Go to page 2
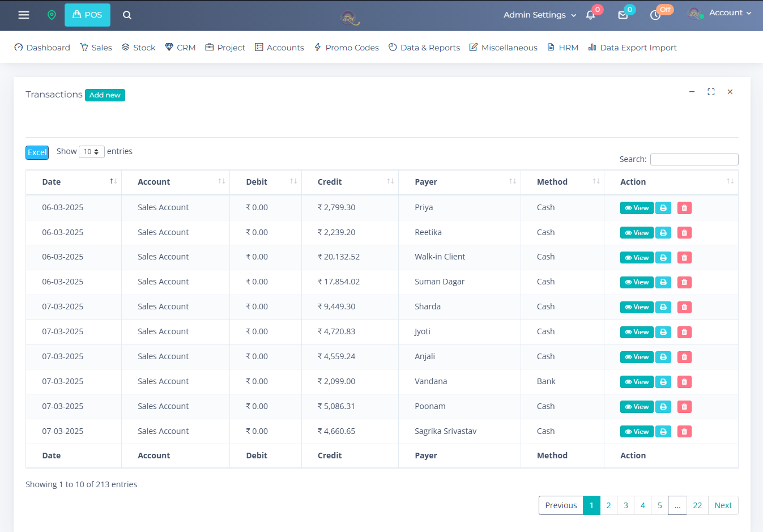This screenshot has height=532, width=763. [x=608, y=505]
